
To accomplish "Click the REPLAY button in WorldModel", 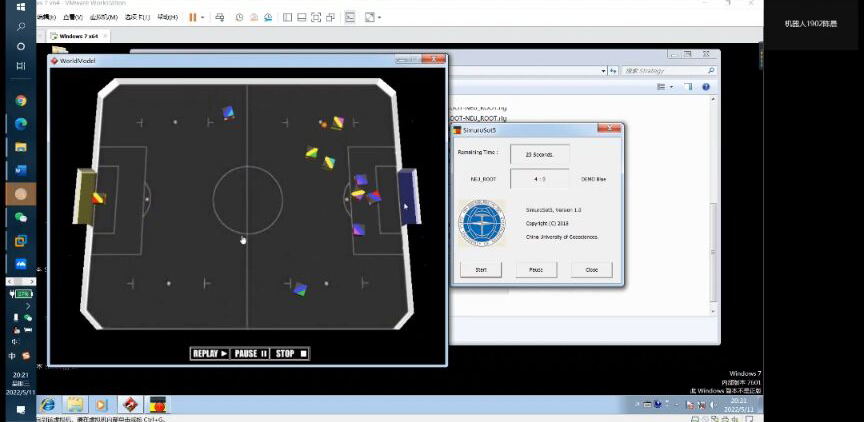I will pyautogui.click(x=210, y=353).
